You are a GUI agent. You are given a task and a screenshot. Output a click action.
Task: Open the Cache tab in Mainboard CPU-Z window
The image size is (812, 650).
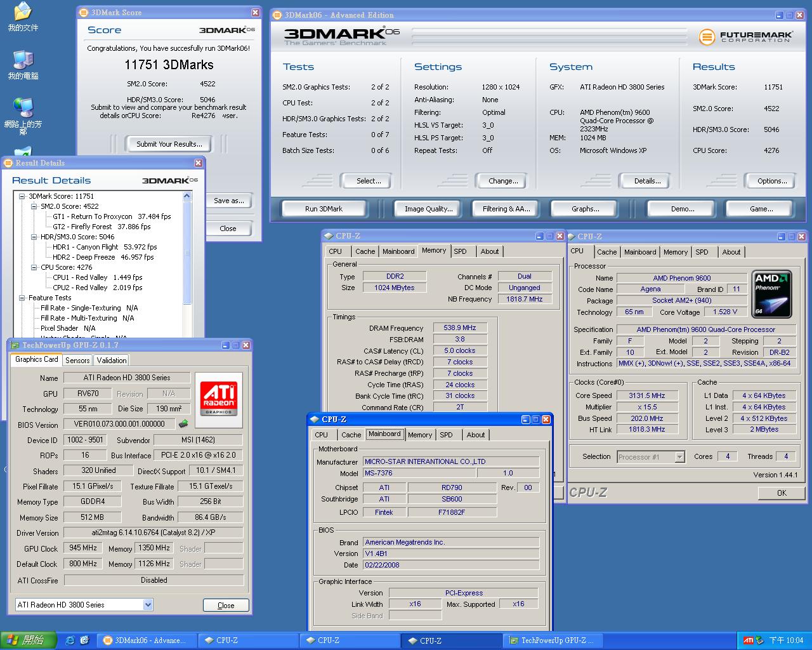(x=351, y=435)
